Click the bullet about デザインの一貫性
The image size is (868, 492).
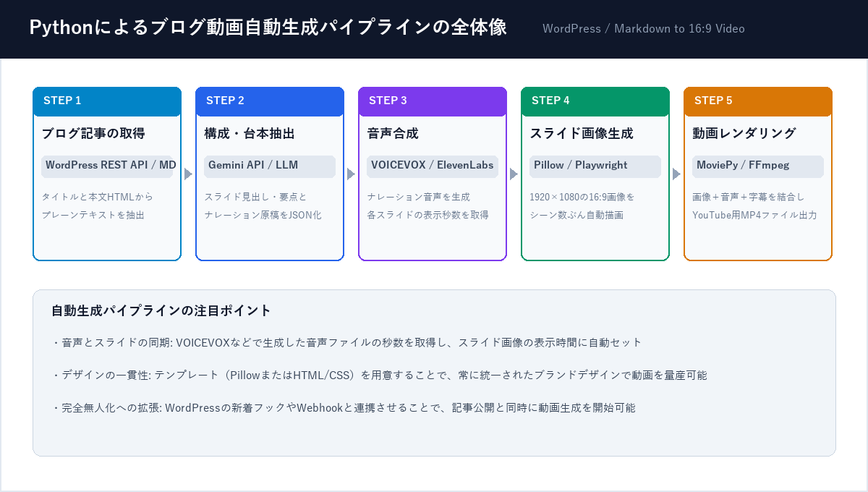379,375
